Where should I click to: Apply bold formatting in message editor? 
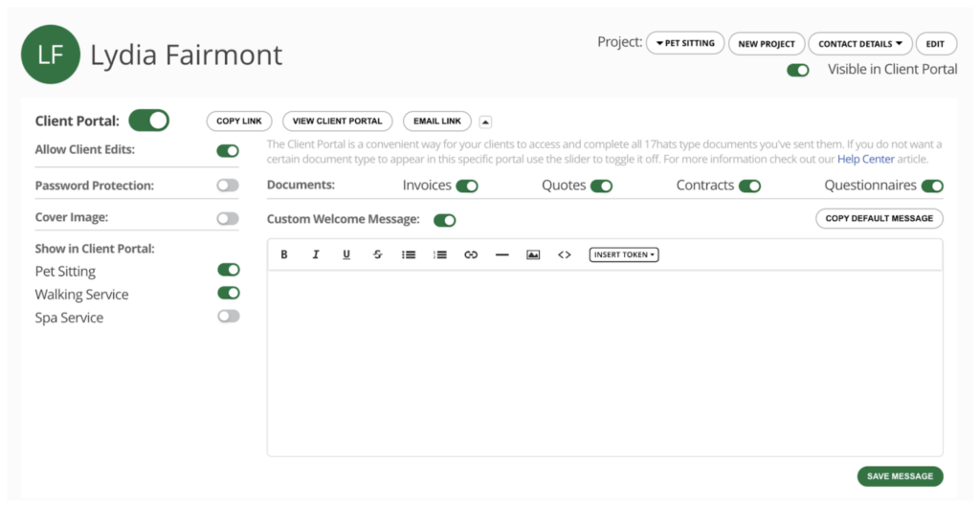click(x=283, y=254)
